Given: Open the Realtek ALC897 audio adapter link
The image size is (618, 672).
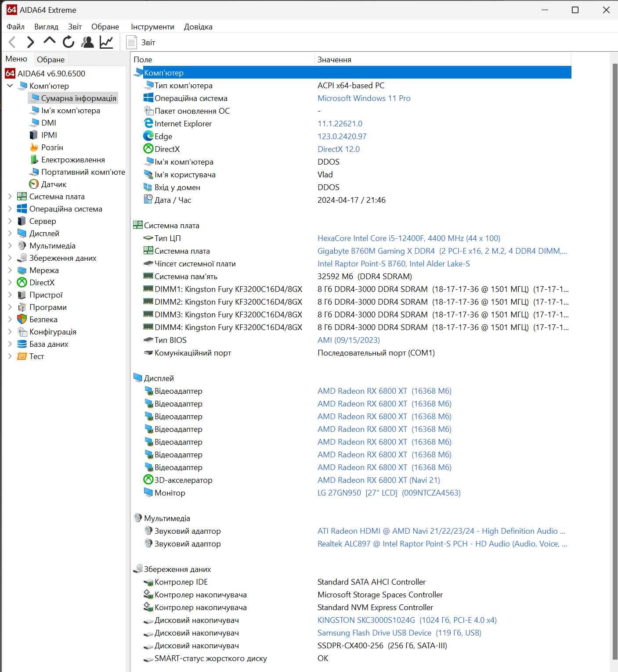Looking at the screenshot, I should point(442,543).
